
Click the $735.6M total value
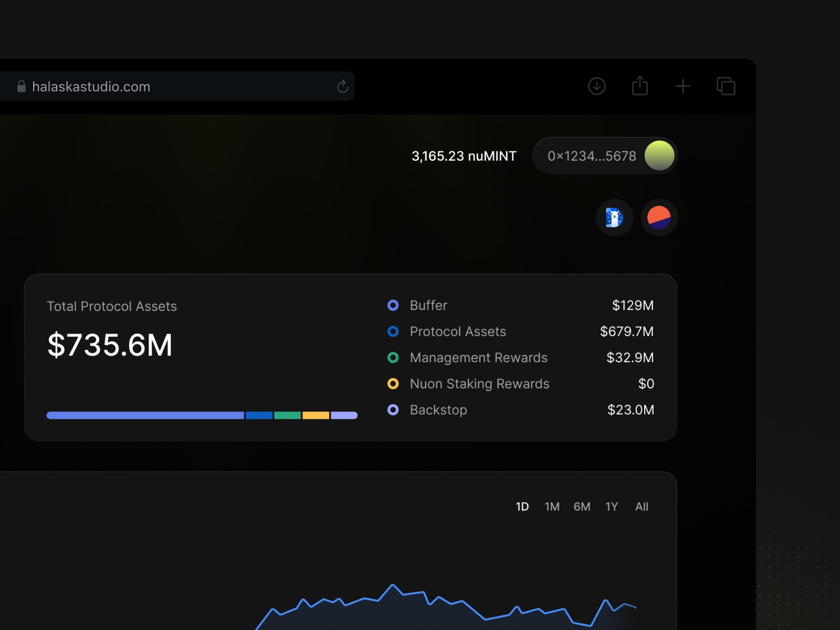[110, 345]
